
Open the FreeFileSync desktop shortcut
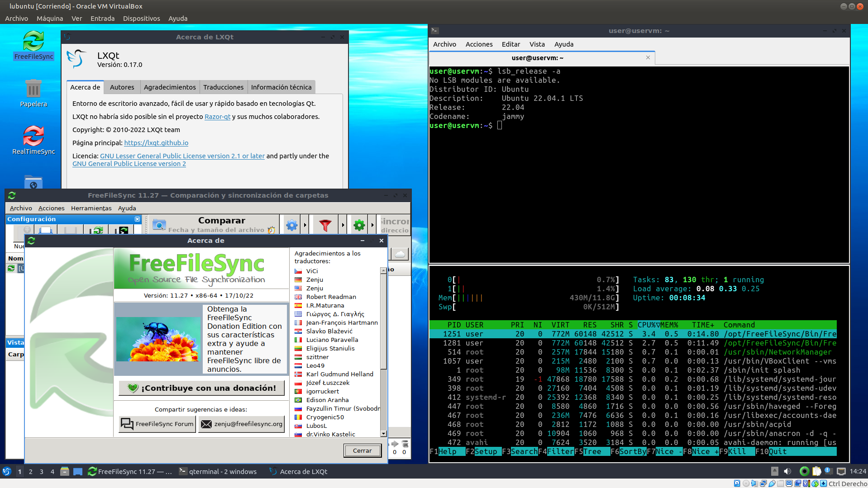[x=33, y=45]
